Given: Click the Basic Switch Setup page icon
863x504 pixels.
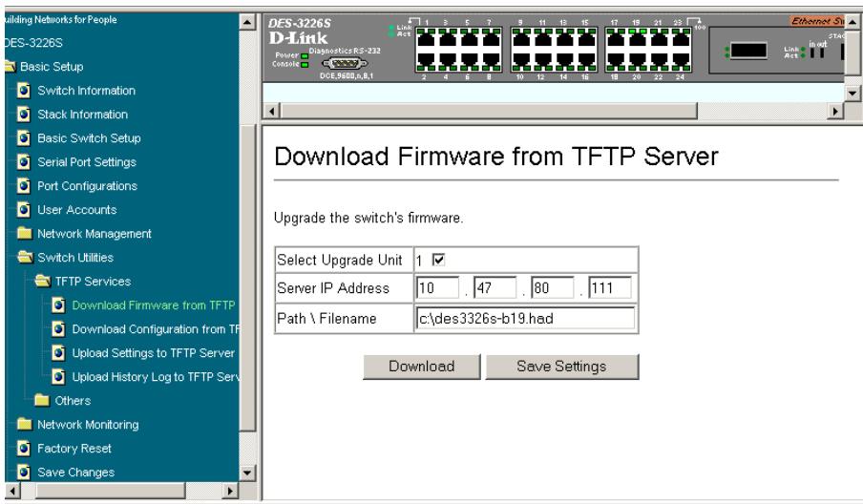Looking at the screenshot, I should (24, 138).
